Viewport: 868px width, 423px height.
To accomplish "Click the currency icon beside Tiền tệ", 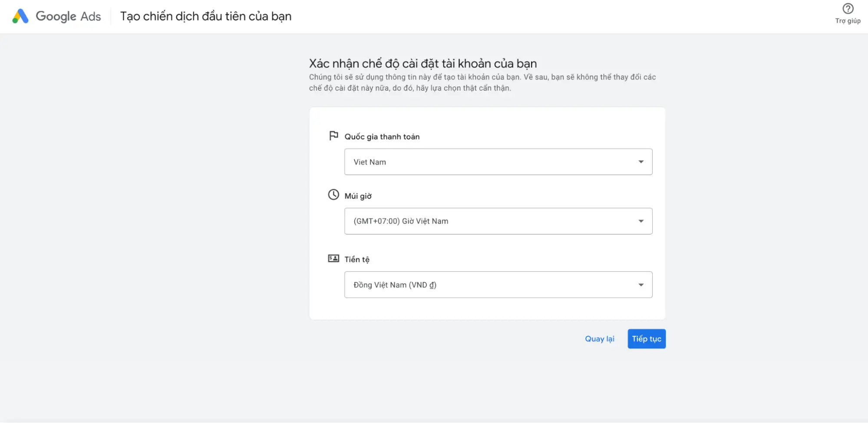I will coord(333,258).
